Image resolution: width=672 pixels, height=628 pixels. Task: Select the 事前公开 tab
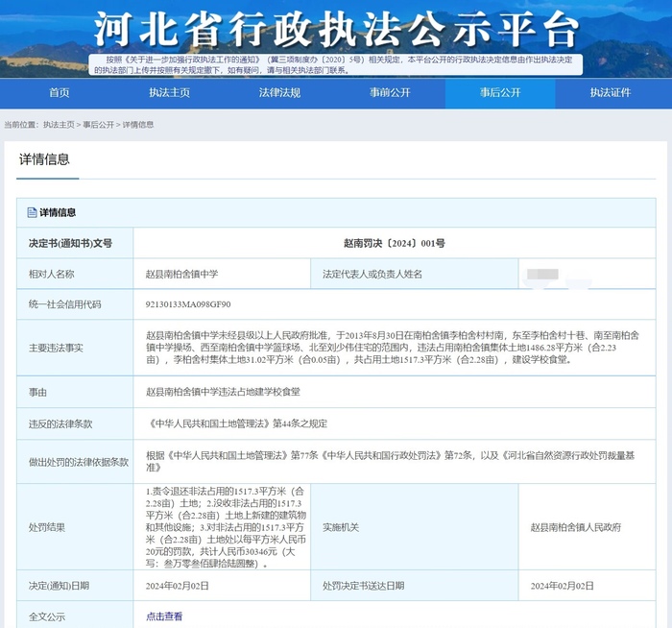[x=390, y=92]
